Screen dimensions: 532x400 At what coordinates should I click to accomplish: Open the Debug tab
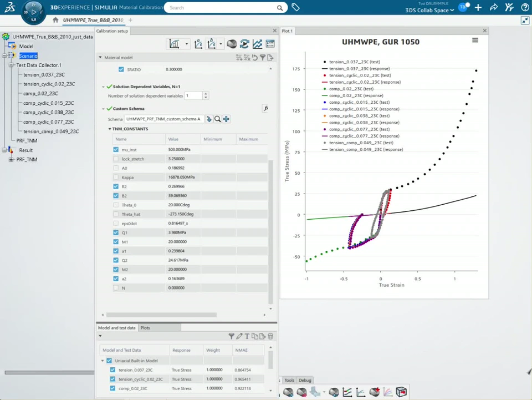(305, 381)
